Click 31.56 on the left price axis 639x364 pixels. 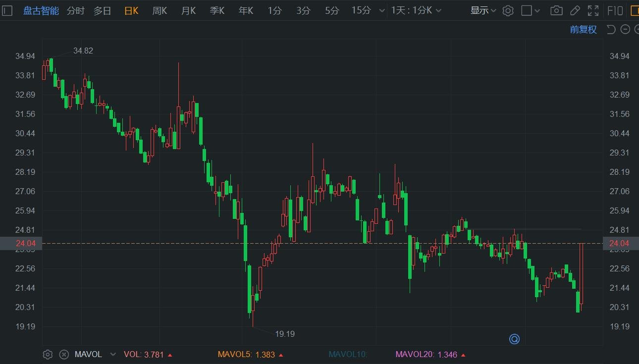[x=25, y=114]
